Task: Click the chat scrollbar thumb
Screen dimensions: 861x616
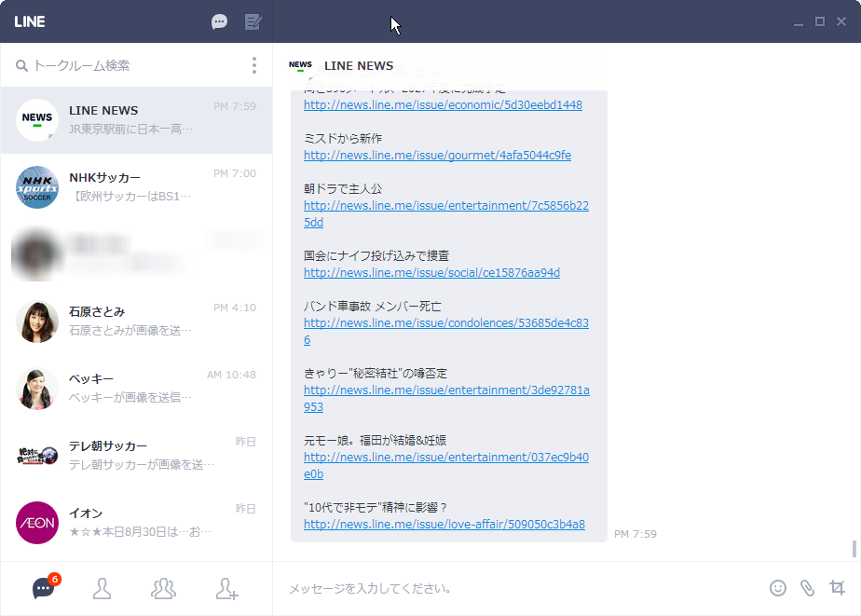Action: pos(854,548)
